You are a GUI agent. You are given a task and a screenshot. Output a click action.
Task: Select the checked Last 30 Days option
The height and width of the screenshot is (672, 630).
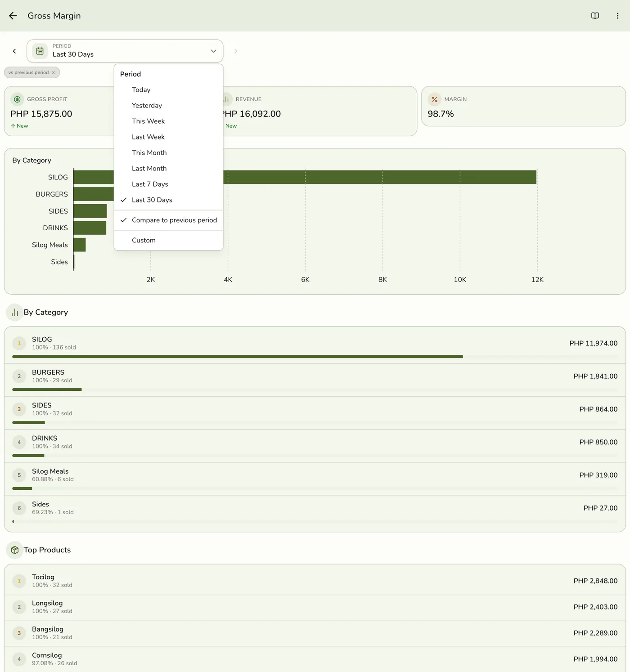pyautogui.click(x=168, y=200)
